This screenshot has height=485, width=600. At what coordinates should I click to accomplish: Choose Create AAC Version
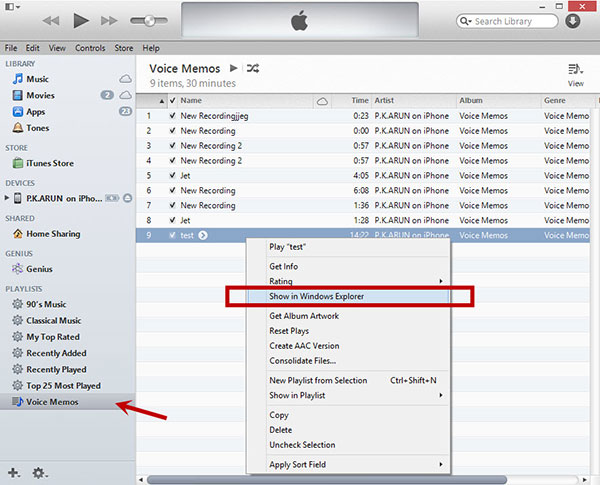(348, 346)
